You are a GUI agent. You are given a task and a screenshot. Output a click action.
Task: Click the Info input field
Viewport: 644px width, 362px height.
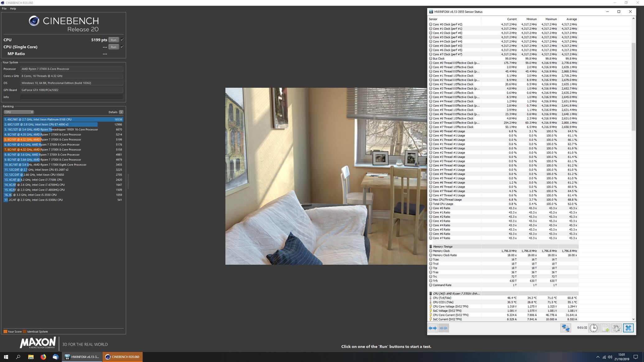point(72,97)
